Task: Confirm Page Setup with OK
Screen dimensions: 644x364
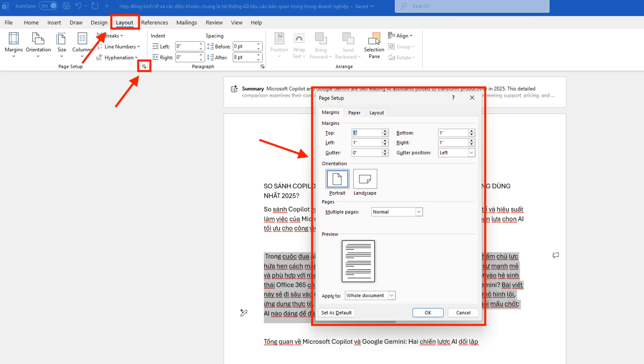Action: click(428, 313)
